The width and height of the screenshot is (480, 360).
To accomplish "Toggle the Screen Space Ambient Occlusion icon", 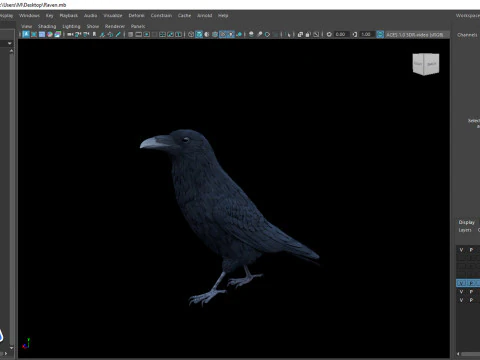I will tap(251, 34).
